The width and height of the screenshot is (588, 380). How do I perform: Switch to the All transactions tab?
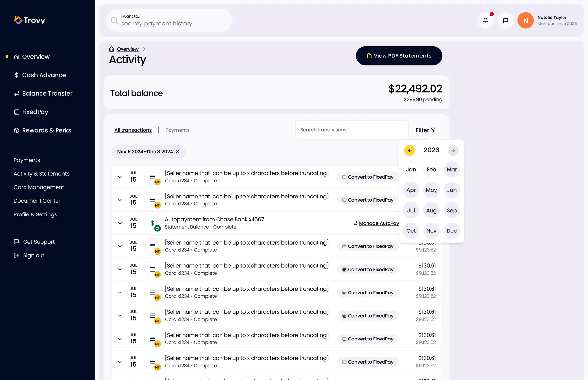tap(133, 130)
